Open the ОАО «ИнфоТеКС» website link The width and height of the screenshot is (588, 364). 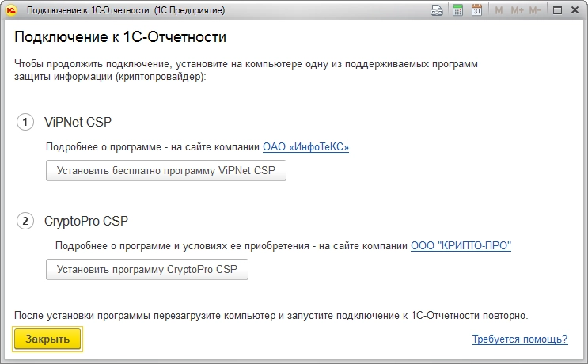[305, 146]
